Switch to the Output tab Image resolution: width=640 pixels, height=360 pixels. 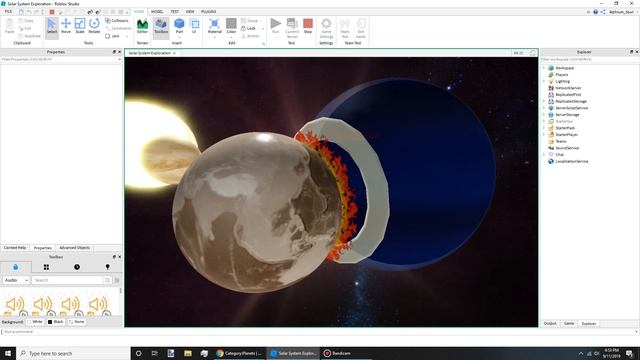[x=550, y=323]
